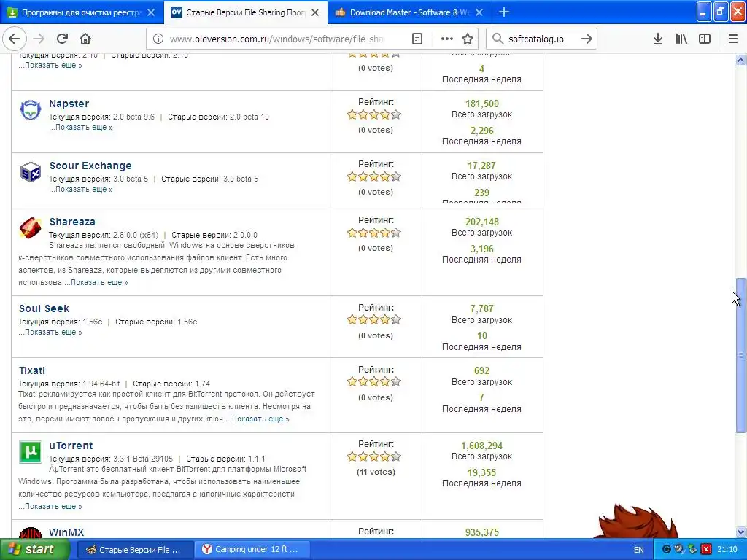Viewport: 747px width, 560px height.
Task: Rate Shareaza with the star rating
Action: pos(374,233)
